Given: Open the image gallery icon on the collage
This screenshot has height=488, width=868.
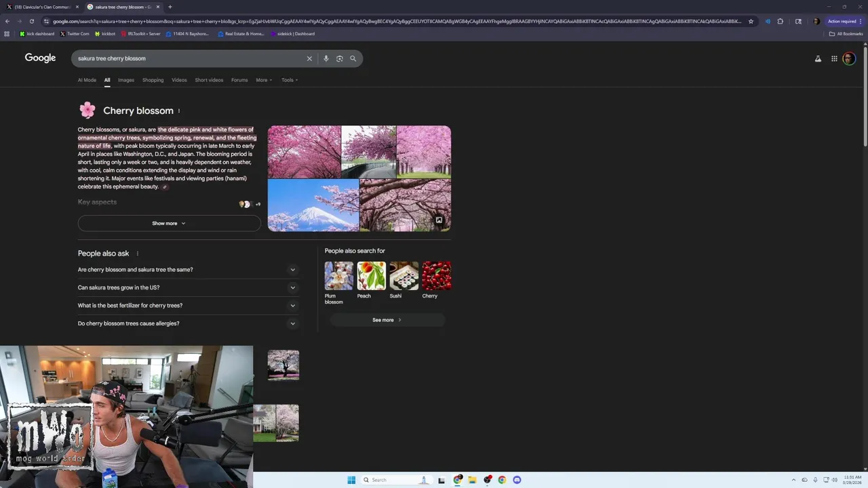Looking at the screenshot, I should pos(439,220).
